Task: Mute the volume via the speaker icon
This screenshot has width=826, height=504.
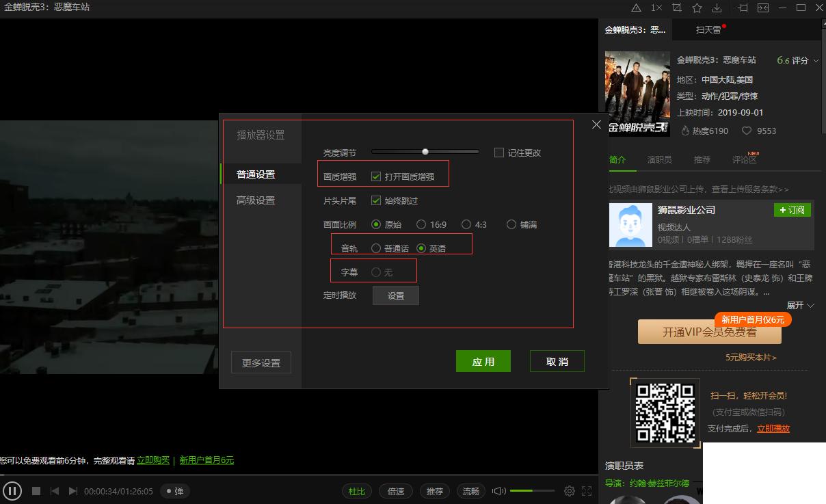Action: pos(498,490)
